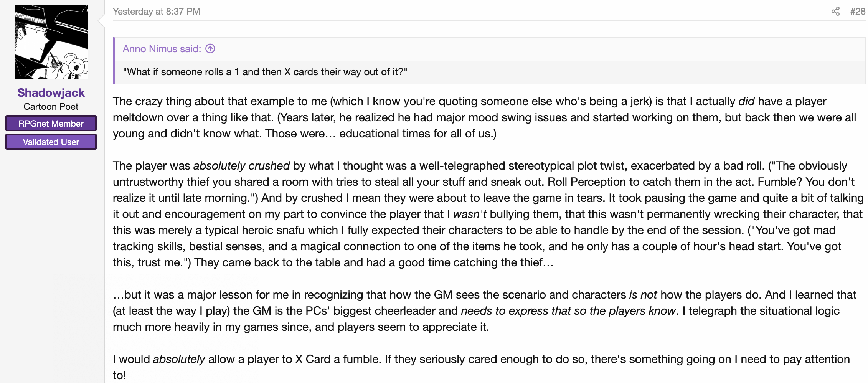
Task: Click the italic words 'is not'
Action: pos(643,295)
